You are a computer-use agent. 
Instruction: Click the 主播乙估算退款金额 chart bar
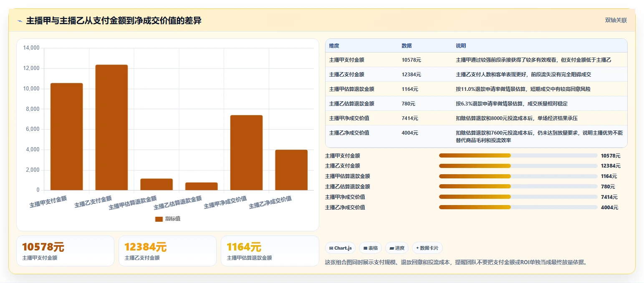(202, 186)
